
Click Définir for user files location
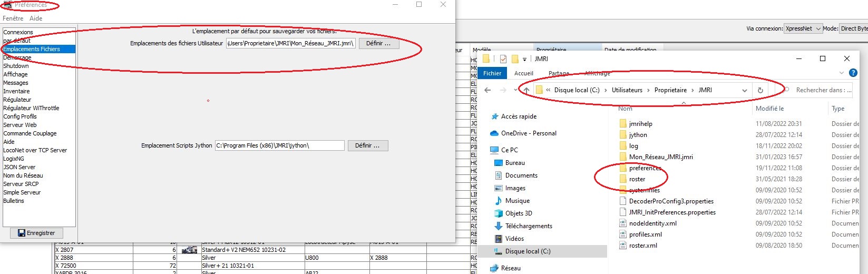[x=378, y=43]
